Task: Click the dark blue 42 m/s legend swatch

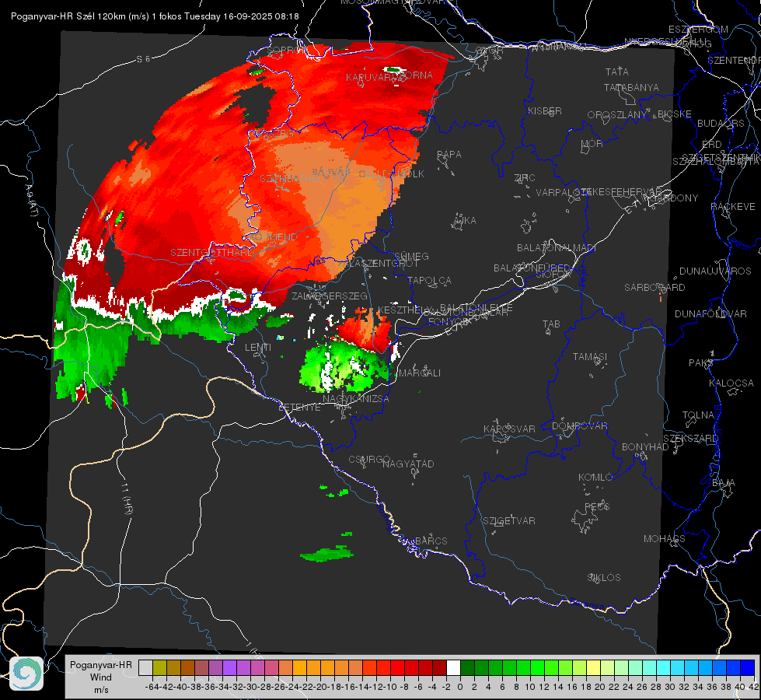Action: point(748,667)
